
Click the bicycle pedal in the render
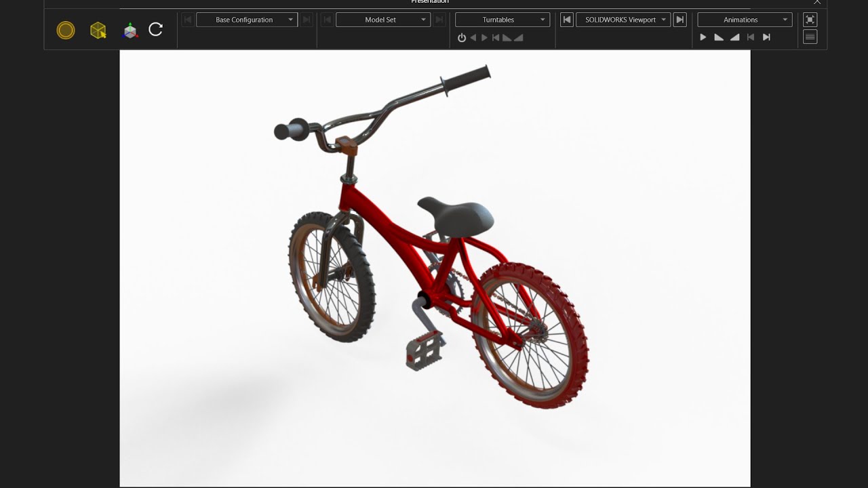tap(424, 350)
